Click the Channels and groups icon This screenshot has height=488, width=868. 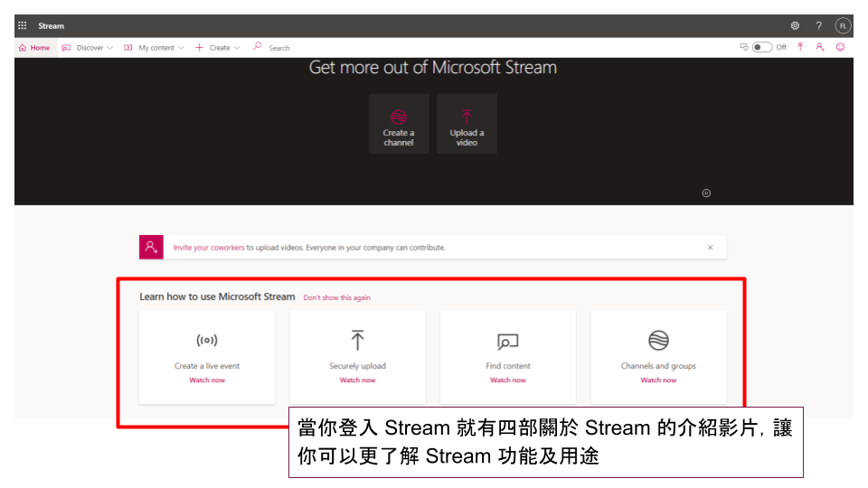click(x=659, y=341)
